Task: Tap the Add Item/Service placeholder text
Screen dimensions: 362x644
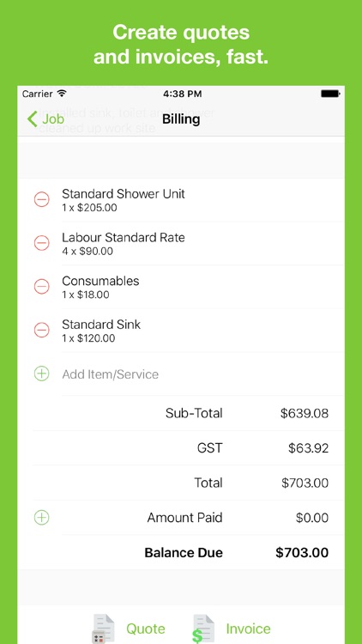Action: [x=111, y=374]
